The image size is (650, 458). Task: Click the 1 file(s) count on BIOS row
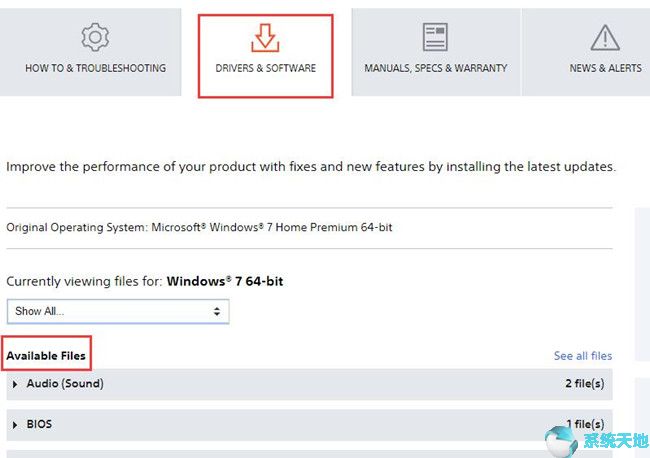(584, 424)
